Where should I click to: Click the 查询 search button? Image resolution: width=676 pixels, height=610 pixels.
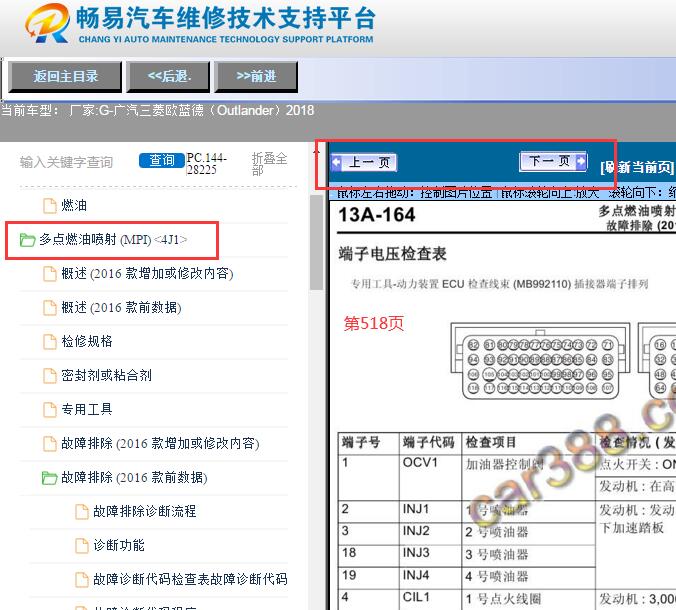(162, 160)
